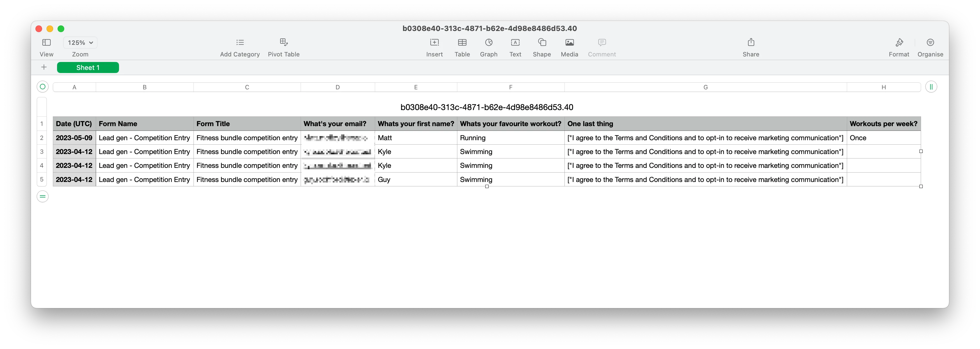This screenshot has height=349, width=980.
Task: Open the View sidebar menu
Action: click(x=47, y=43)
